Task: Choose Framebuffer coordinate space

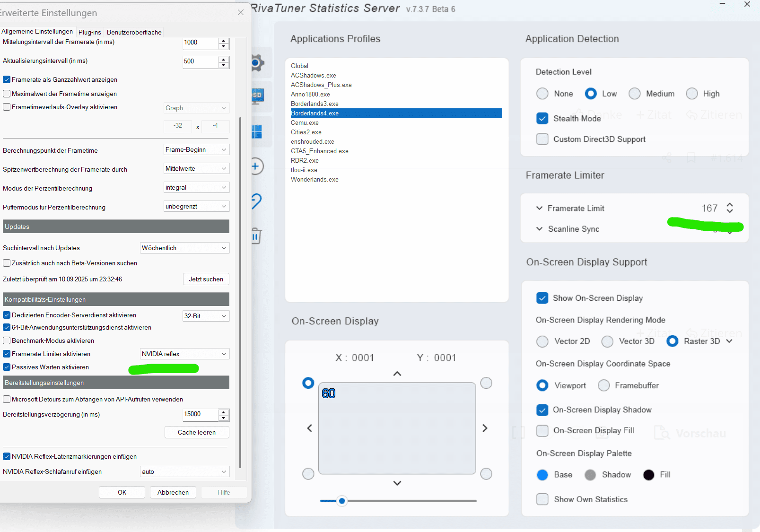Action: tap(603, 385)
